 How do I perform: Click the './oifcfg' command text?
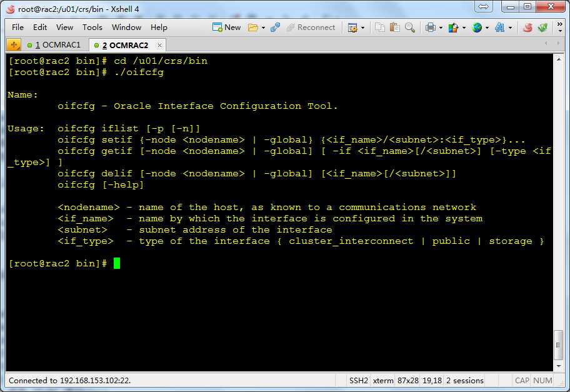[x=139, y=72]
